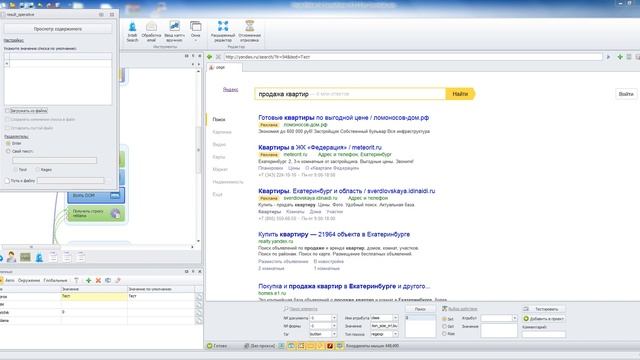Click the filter funnel icon in variables panel
Screen dimensions: 640x360
tap(76, 280)
